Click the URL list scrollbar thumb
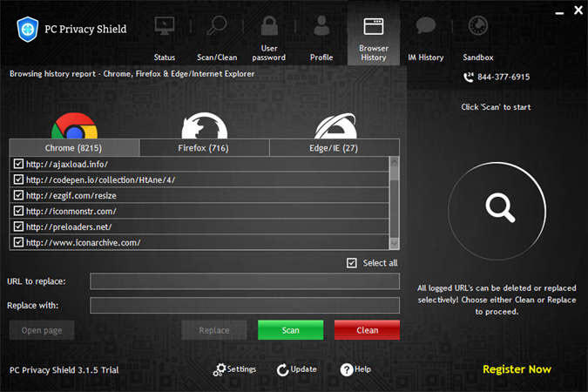Screen dimensions: 588x392 coord(394,173)
